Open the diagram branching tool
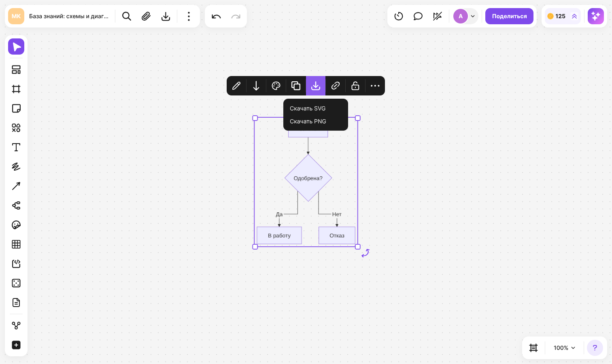This screenshot has width=612, height=364. pos(16,326)
